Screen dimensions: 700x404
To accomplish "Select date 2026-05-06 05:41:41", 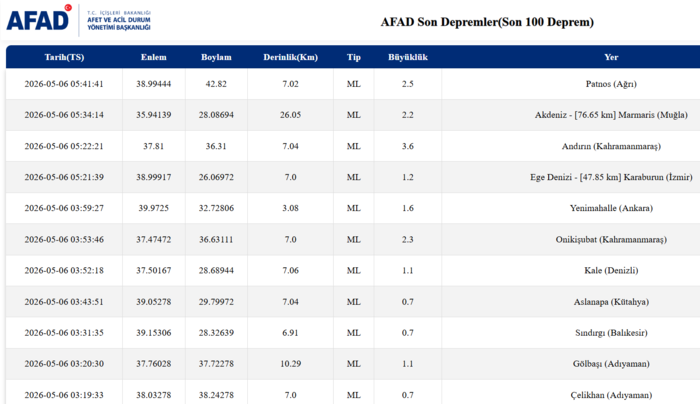I will tap(64, 84).
